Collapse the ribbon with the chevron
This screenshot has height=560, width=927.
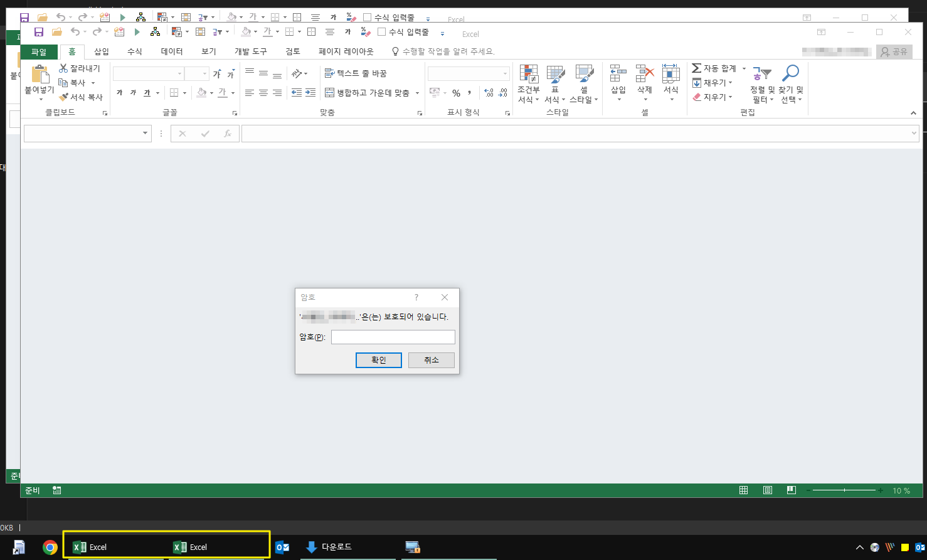tap(913, 113)
